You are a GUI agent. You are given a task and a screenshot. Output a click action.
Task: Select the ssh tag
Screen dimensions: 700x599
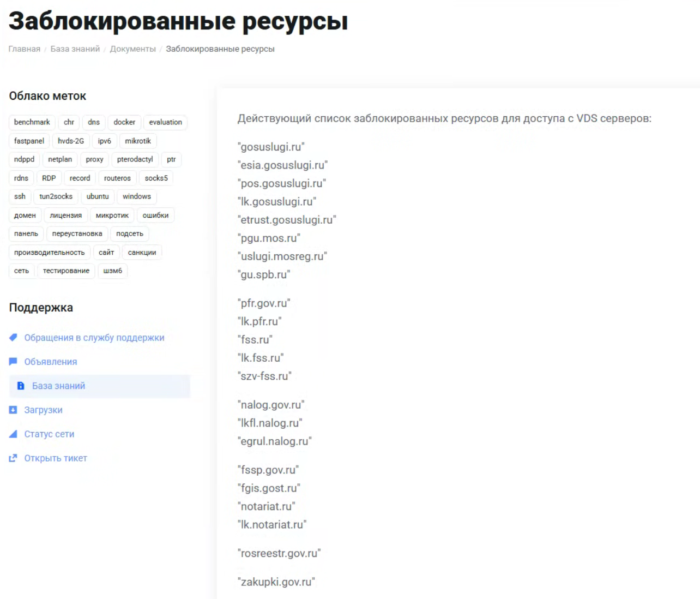20,196
